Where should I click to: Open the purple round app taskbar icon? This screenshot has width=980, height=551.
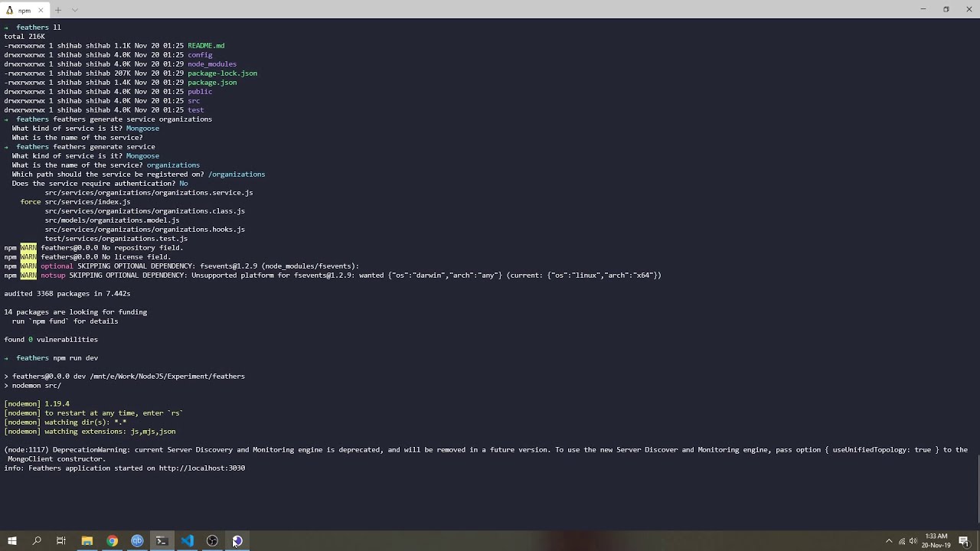237,541
